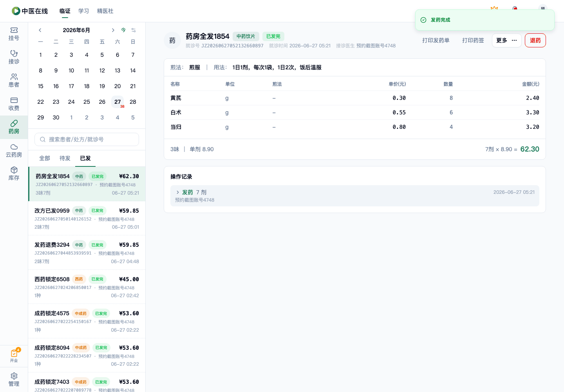Jump to today with 今 icon
The width and height of the screenshot is (564, 392).
click(123, 30)
